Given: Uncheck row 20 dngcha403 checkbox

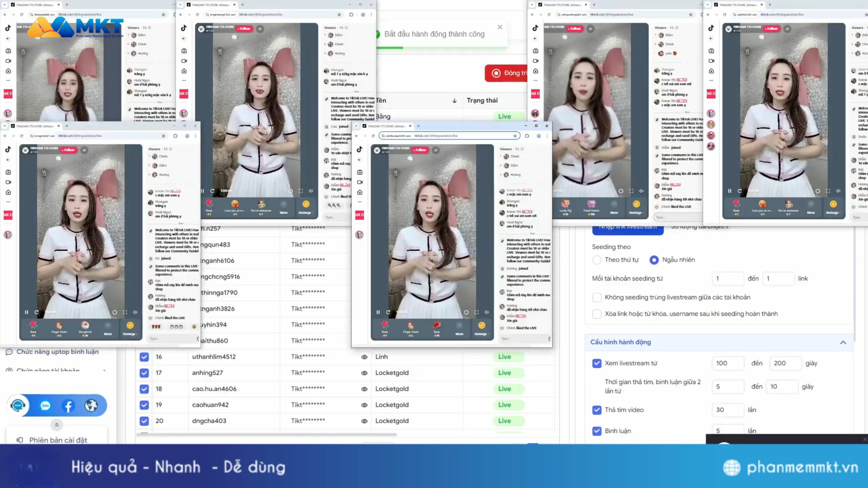Looking at the screenshot, I should tap(144, 421).
